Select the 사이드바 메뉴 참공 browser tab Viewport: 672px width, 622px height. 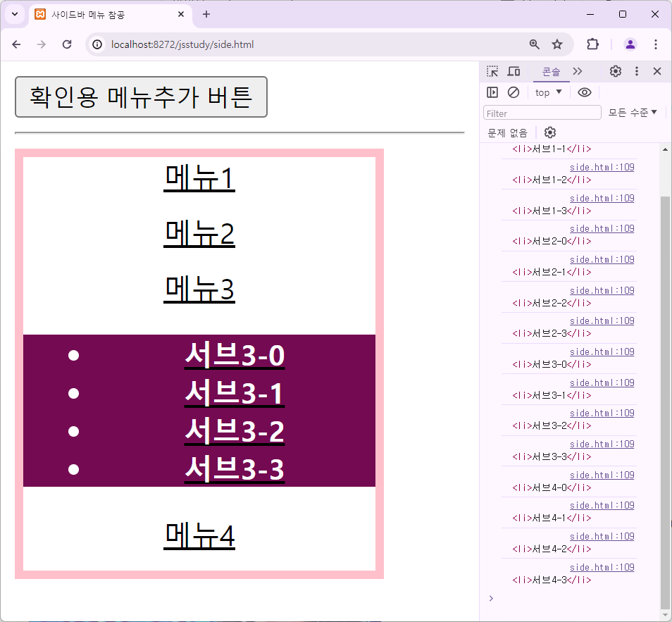click(x=111, y=15)
